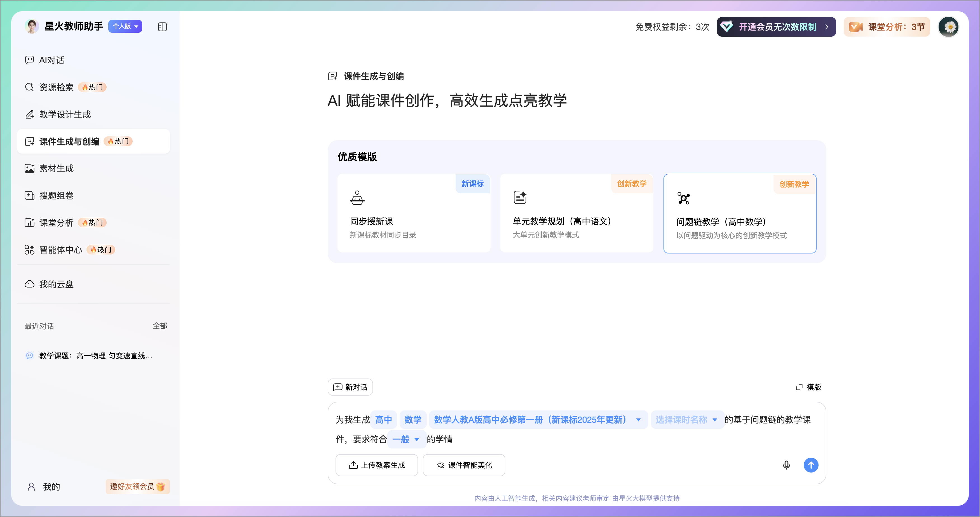Open the 课堂分析 sidebar item

(x=56, y=222)
